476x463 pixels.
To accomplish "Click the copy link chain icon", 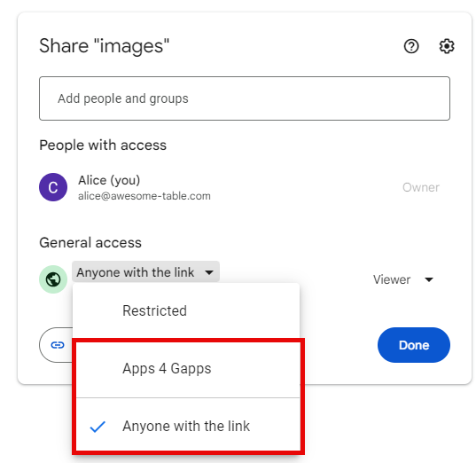I will tap(58, 345).
